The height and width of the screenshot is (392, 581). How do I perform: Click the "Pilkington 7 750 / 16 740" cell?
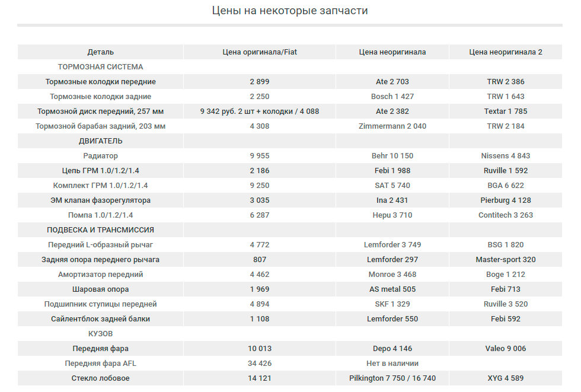point(392,378)
